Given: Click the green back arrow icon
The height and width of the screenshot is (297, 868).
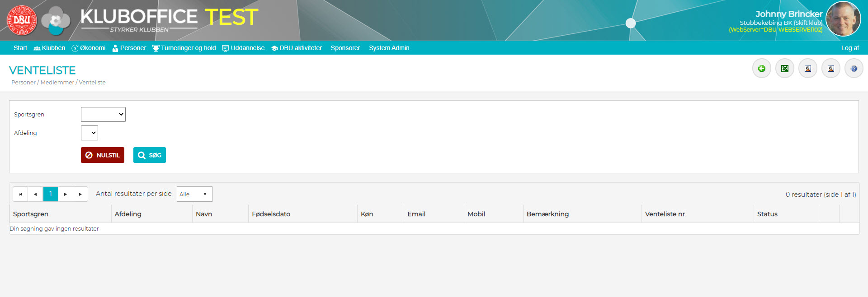Looking at the screenshot, I should pos(761,69).
